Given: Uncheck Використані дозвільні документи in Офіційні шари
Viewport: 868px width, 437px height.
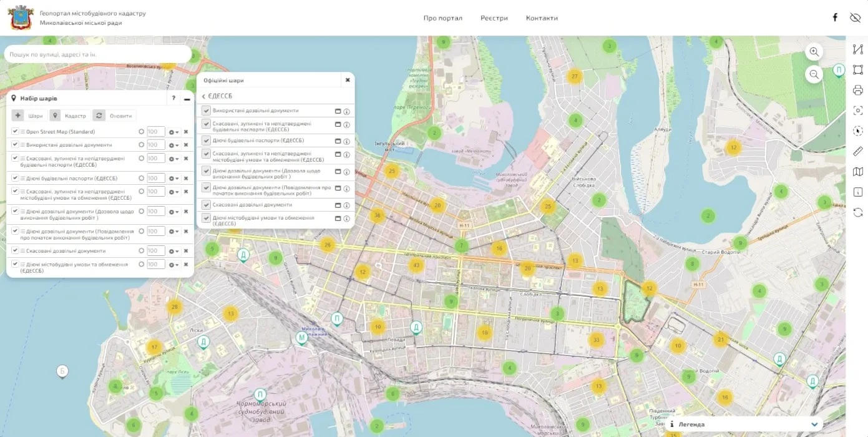Looking at the screenshot, I should 206,110.
